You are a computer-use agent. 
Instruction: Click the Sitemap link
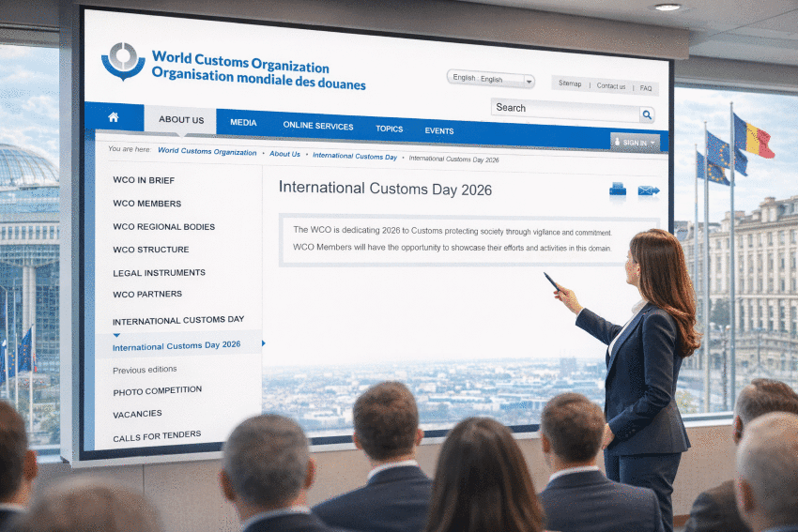coord(570,84)
